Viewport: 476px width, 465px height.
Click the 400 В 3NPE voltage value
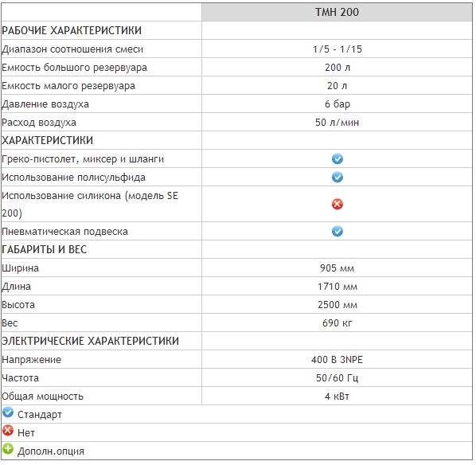337,360
